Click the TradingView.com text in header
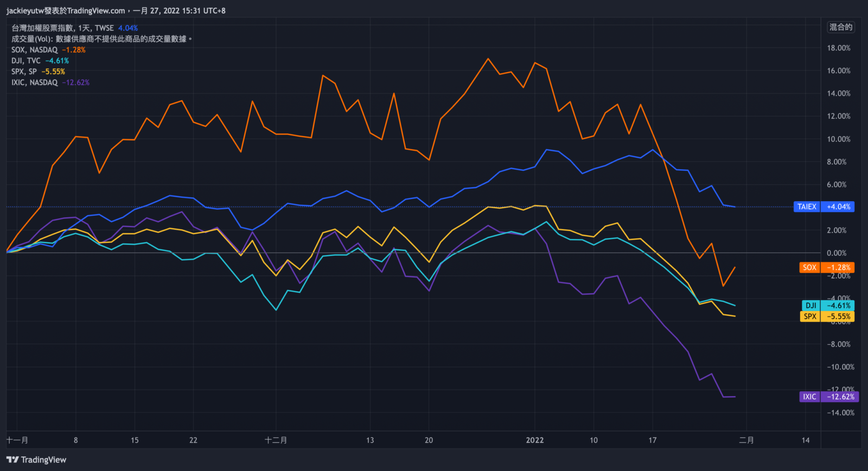 [x=96, y=11]
